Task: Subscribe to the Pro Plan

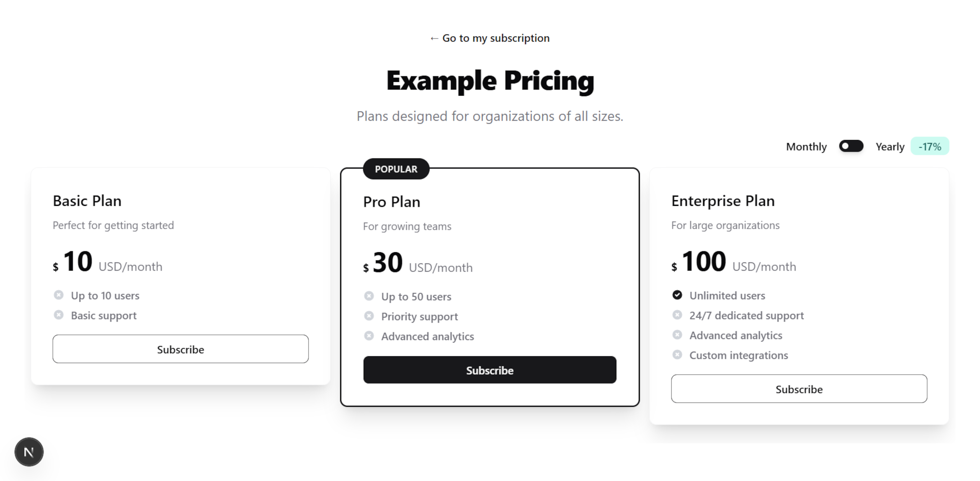Action: (x=490, y=370)
